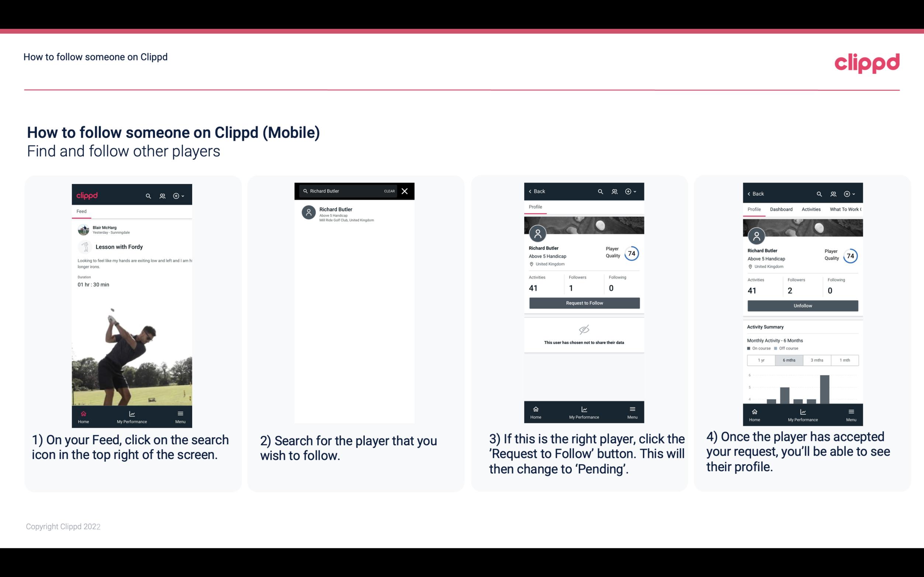924x577 pixels.
Task: Toggle 'On course' activity display checkbox
Action: click(x=749, y=348)
